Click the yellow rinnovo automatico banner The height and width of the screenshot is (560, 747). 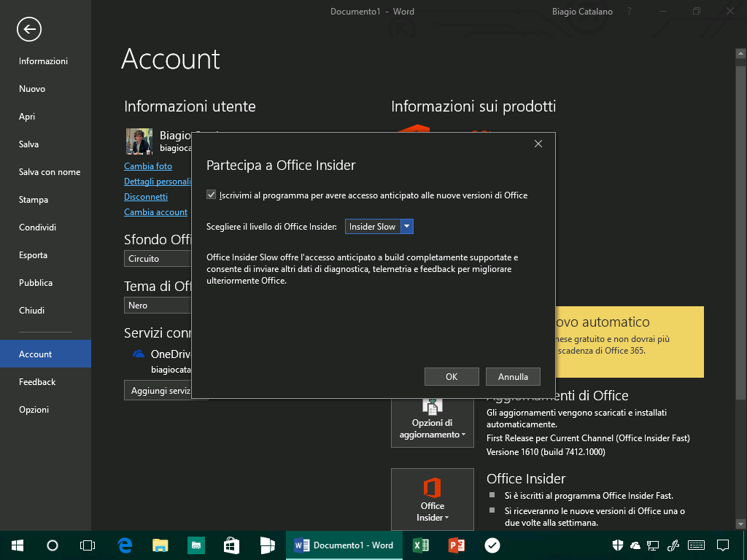pos(630,341)
